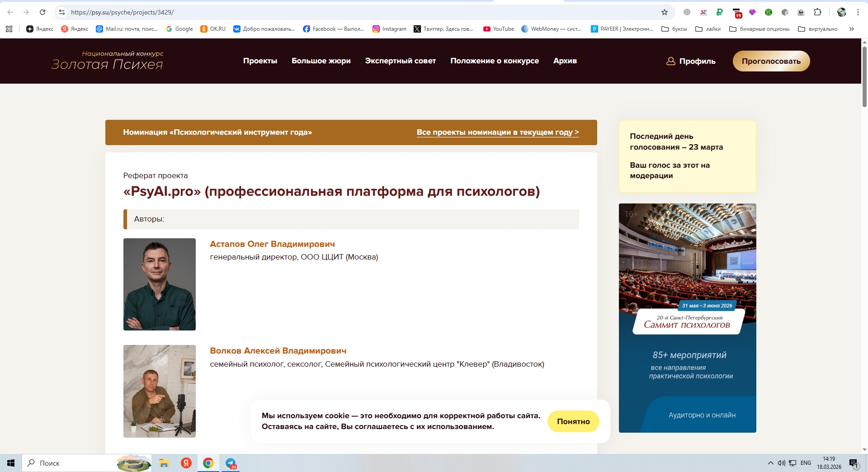Image resolution: width=868 pixels, height=472 pixels.
Task: Open the volume control in system tray
Action: [781, 463]
